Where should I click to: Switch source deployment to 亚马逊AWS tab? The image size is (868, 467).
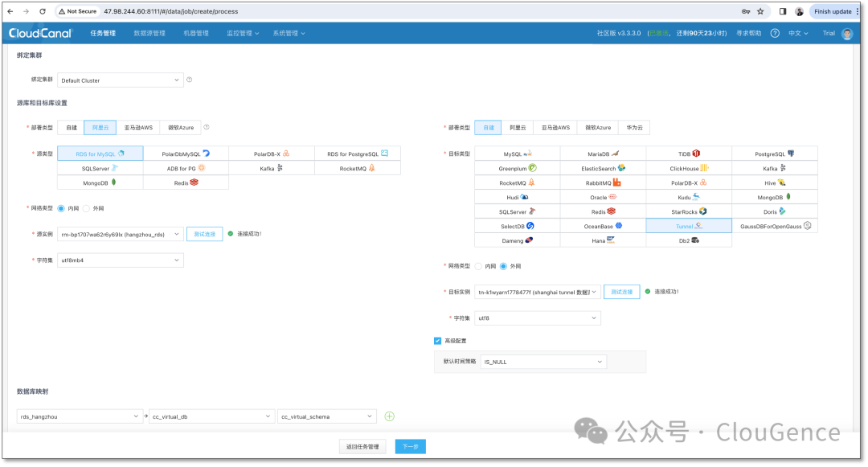(x=138, y=127)
